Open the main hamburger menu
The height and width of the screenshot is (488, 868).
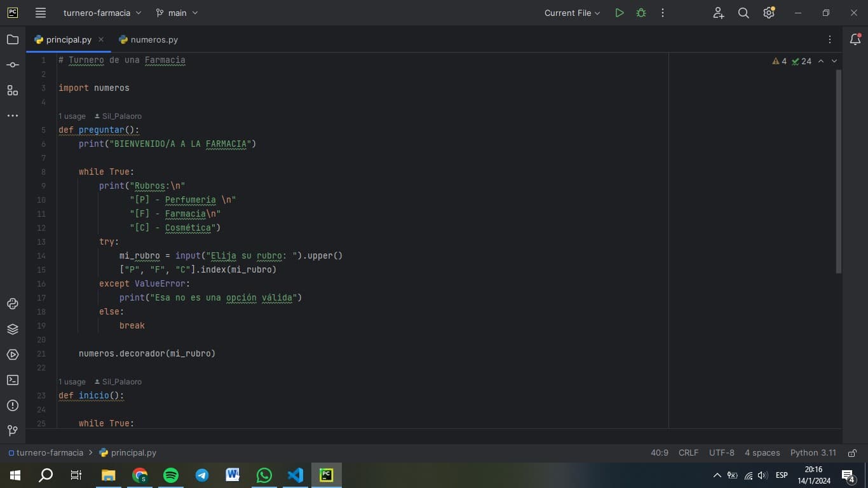[x=41, y=13]
